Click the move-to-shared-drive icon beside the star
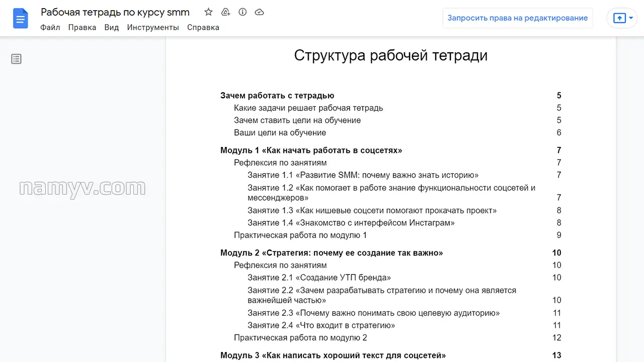The height and width of the screenshot is (362, 644). coord(225,12)
